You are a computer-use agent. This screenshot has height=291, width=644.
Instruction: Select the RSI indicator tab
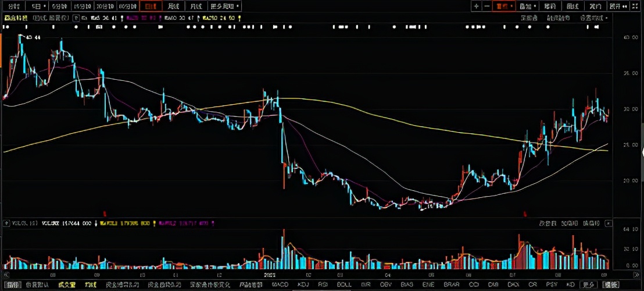323,285
